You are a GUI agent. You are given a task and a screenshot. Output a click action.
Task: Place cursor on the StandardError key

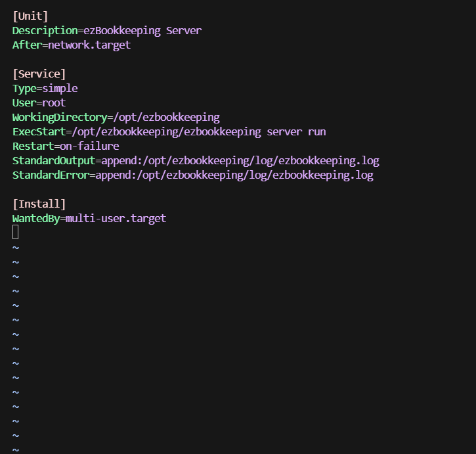[51, 175]
